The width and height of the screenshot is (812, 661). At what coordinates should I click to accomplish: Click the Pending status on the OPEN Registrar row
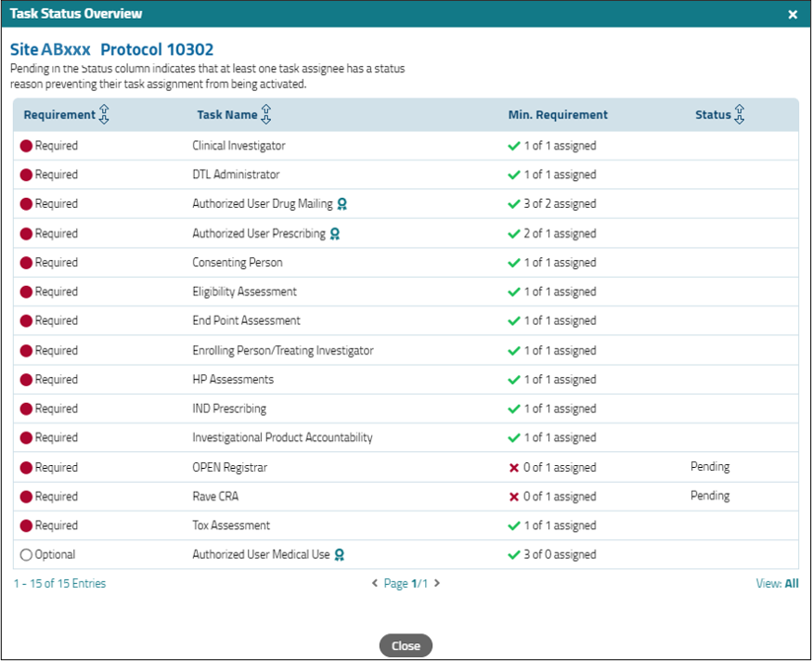pos(710,467)
